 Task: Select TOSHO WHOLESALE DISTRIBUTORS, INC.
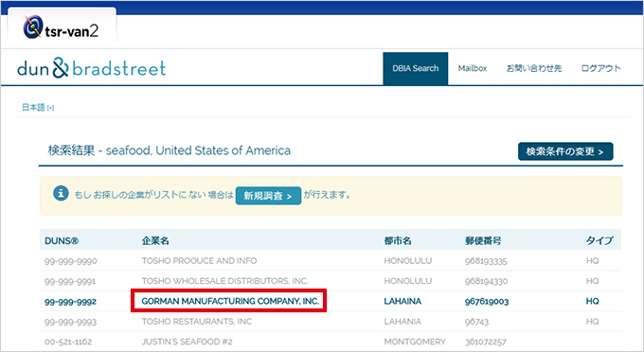pyautogui.click(x=224, y=281)
